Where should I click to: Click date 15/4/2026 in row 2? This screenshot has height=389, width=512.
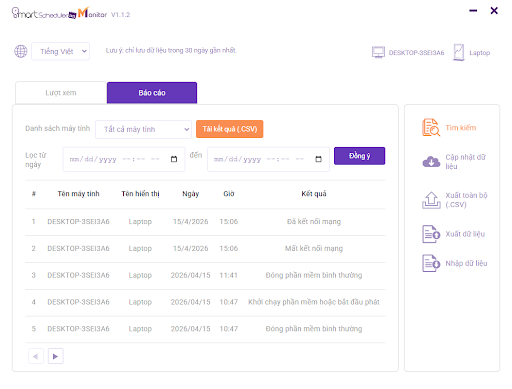(191, 248)
